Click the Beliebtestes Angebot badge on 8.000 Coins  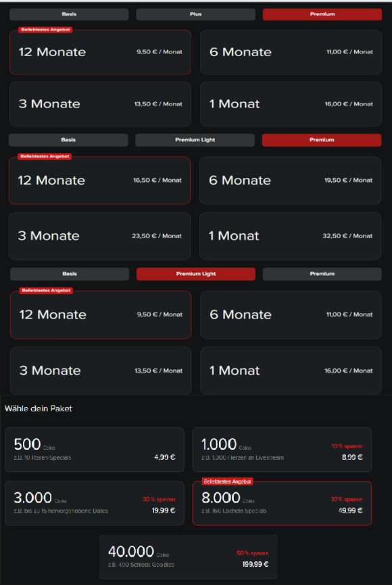(228, 482)
